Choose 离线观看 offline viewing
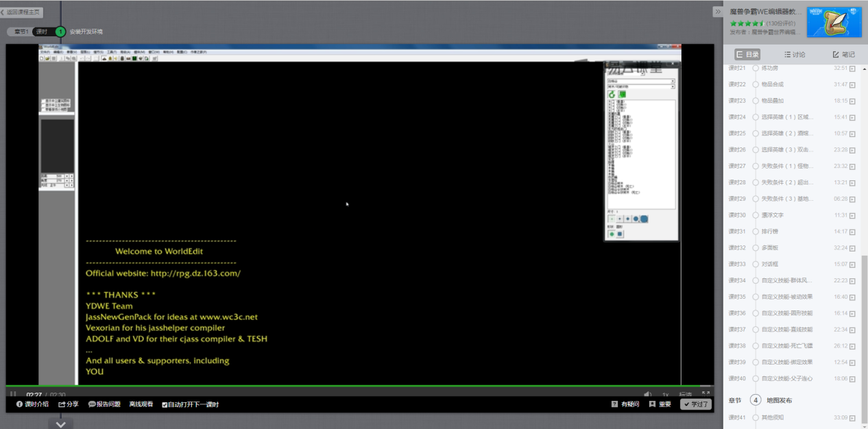The image size is (868, 429). pos(141,404)
